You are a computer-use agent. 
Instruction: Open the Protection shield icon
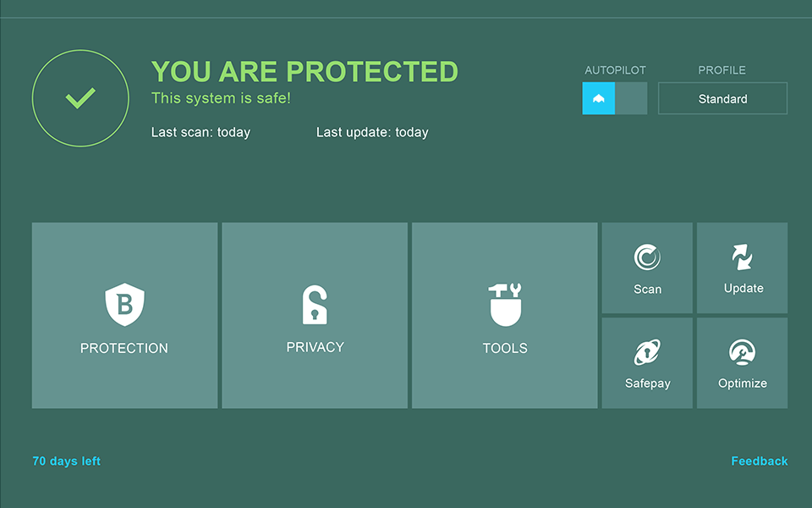pyautogui.click(x=124, y=305)
